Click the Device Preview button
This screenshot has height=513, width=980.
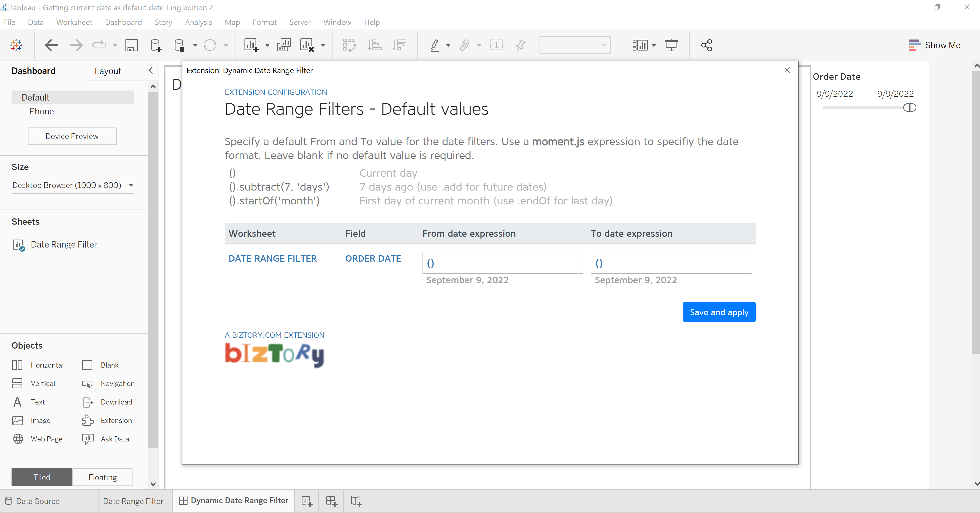click(x=72, y=136)
